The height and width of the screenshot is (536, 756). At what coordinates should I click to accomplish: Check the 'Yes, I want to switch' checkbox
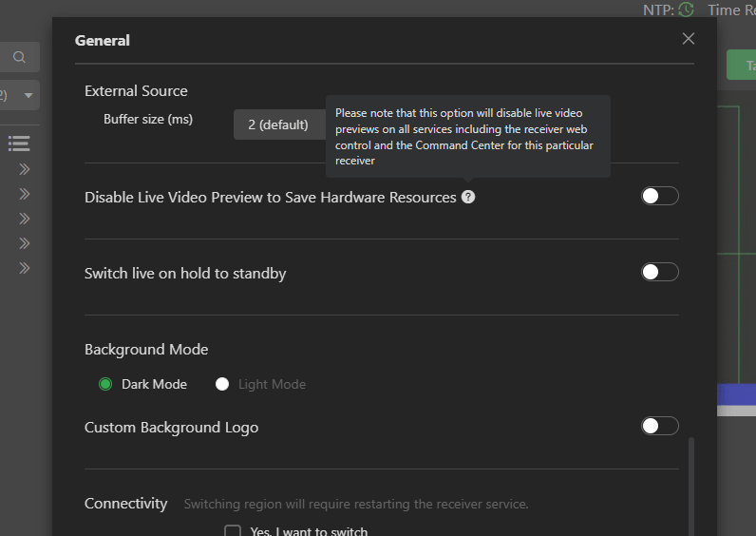233,531
